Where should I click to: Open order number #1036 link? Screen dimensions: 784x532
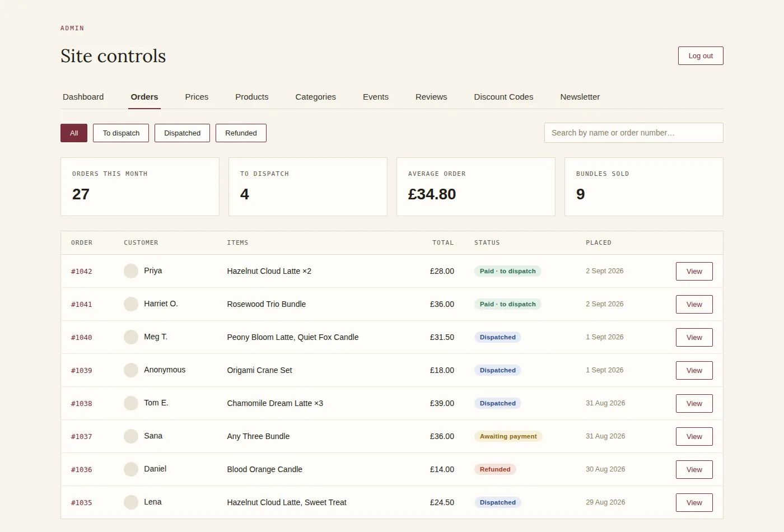click(x=82, y=470)
